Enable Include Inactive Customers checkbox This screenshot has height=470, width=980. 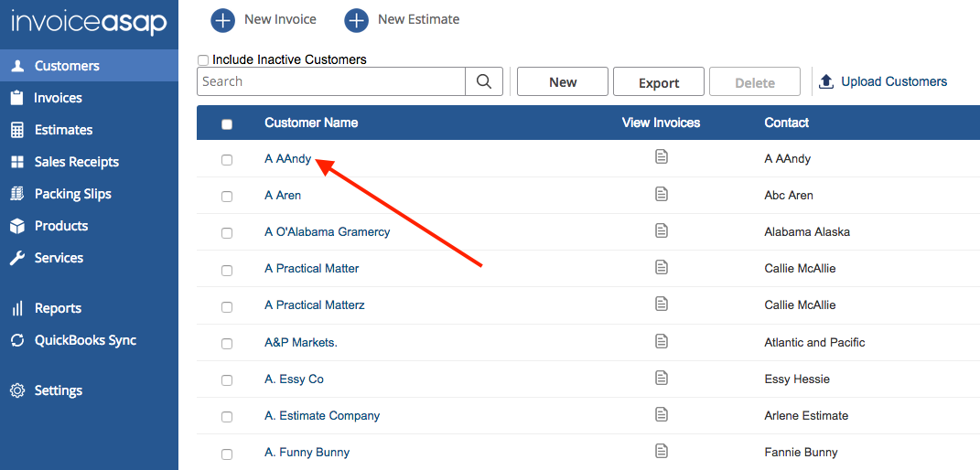tap(203, 60)
